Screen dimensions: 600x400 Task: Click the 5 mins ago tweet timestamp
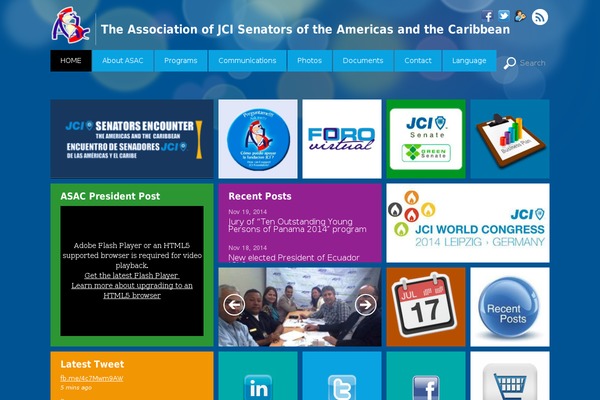coord(76,387)
